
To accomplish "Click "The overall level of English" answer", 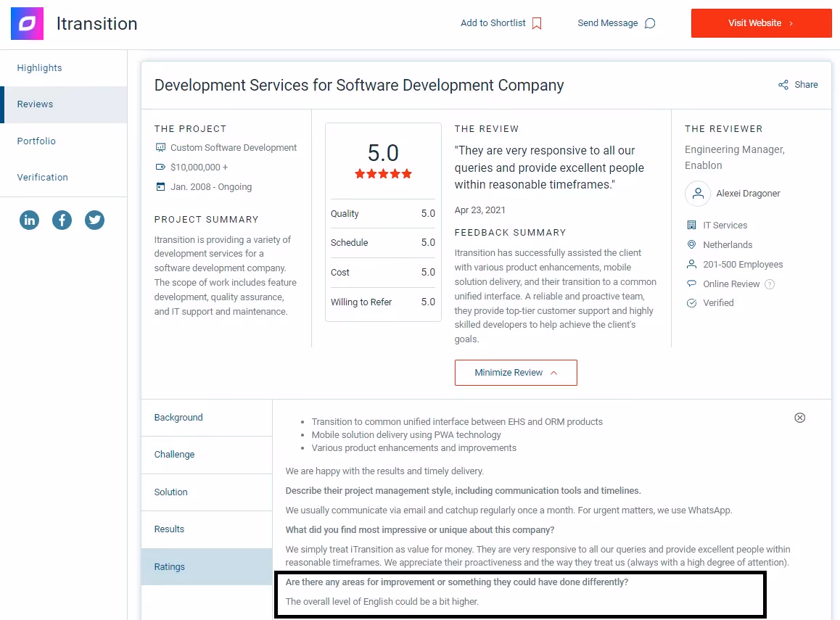I will [382, 602].
